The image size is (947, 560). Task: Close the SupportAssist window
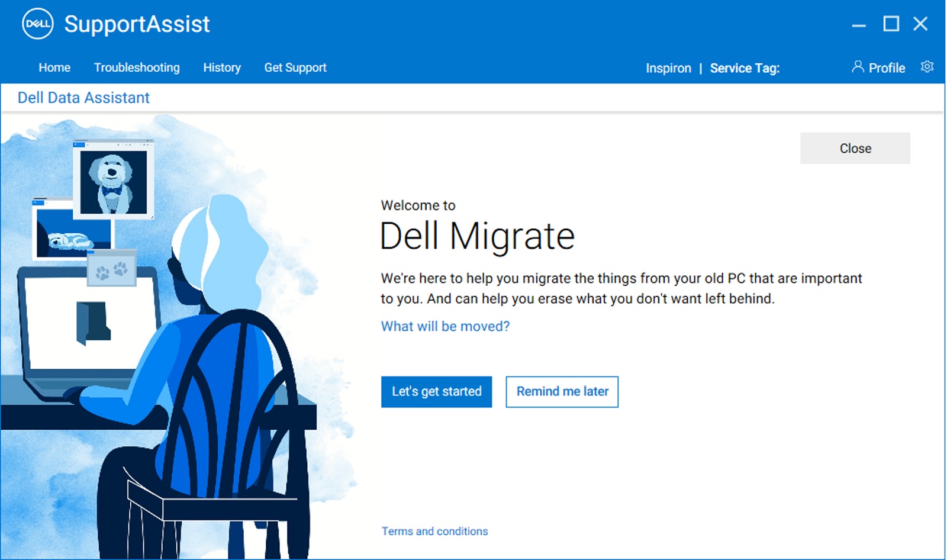(921, 24)
